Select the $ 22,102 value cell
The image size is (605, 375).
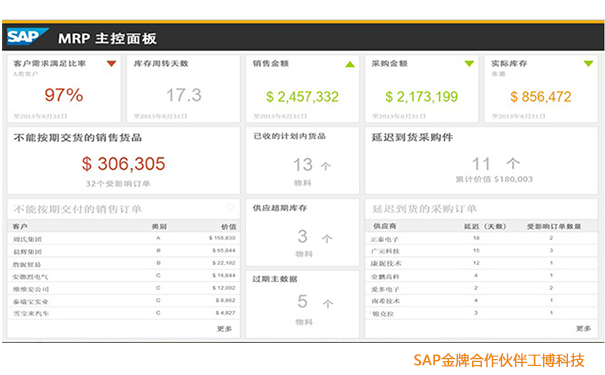[223, 263]
